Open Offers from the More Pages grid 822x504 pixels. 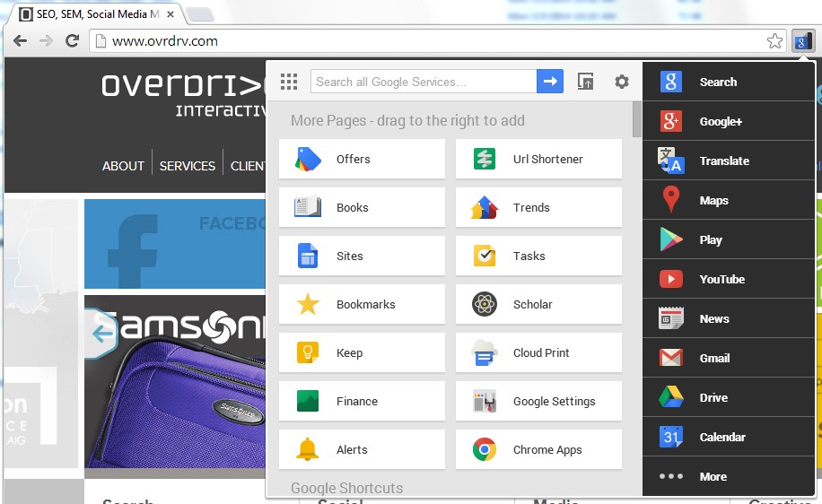pos(362,159)
